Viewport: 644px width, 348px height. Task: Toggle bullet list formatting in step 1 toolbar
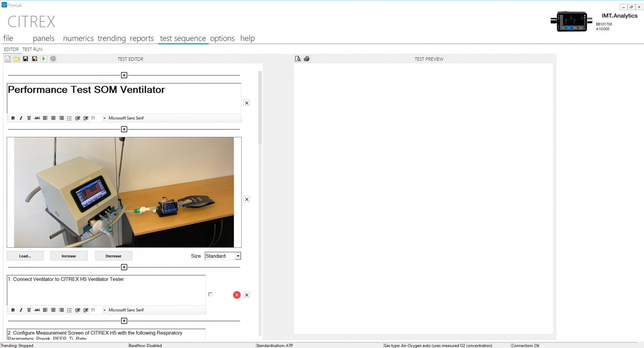(x=69, y=310)
